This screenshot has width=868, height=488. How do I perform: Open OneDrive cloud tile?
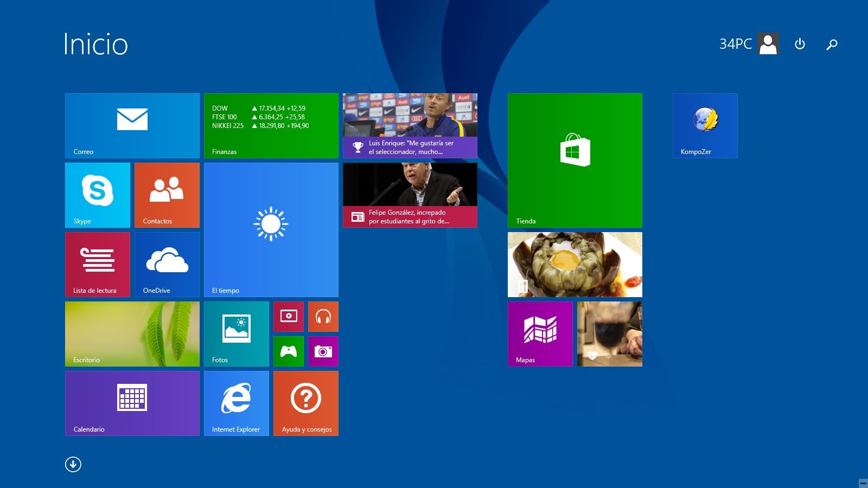167,264
